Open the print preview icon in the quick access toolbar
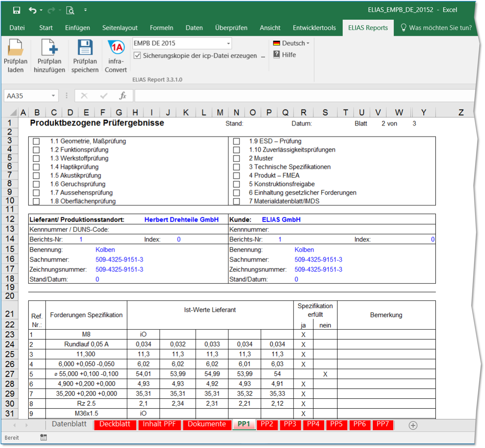Screen dimensions: 485x448 point(70,10)
